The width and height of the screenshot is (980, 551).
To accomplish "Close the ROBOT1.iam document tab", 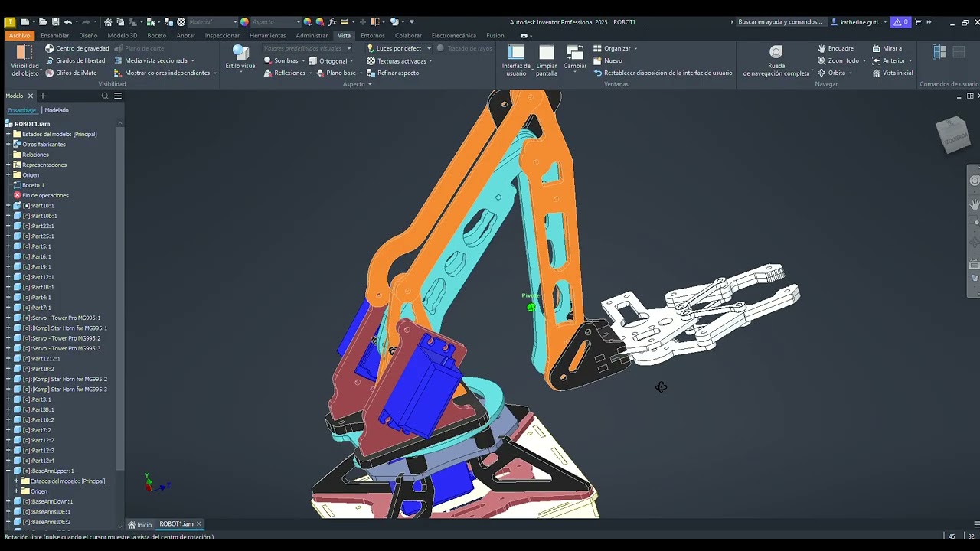I will pos(199,524).
